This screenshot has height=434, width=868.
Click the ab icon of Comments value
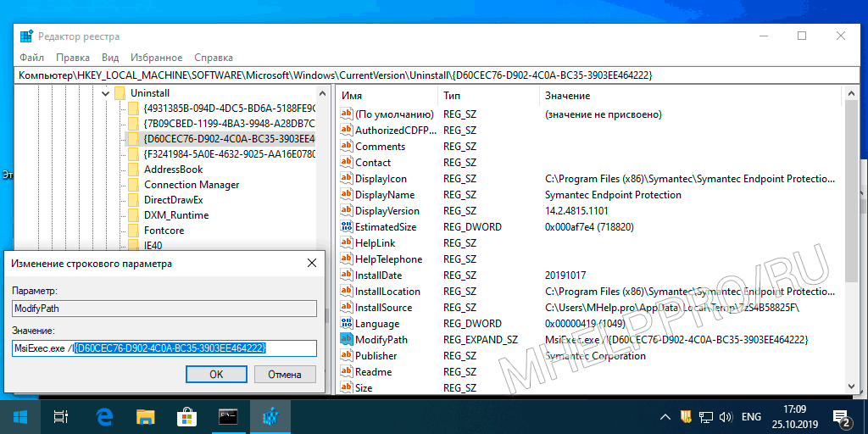(x=347, y=146)
